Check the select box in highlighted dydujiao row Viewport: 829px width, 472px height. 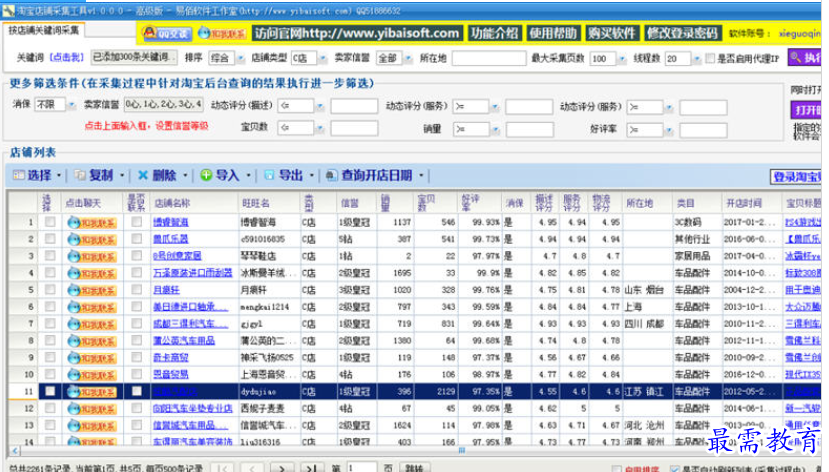50,391
